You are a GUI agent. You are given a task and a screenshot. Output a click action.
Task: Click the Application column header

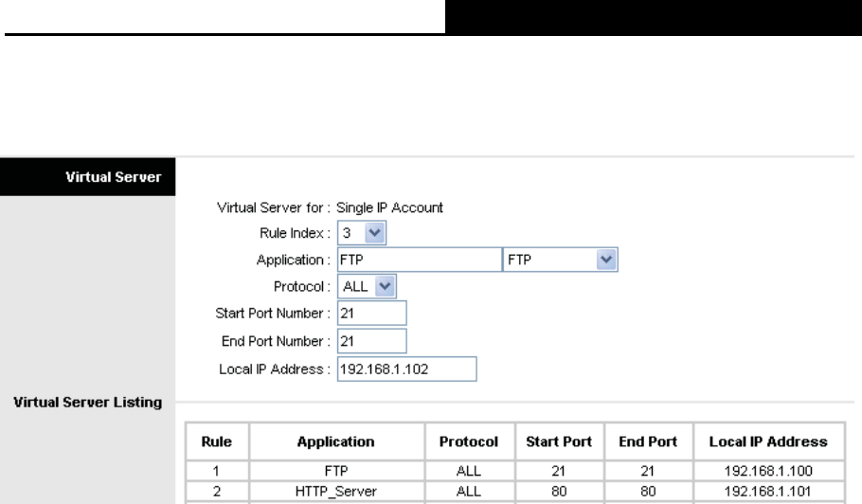(x=336, y=441)
